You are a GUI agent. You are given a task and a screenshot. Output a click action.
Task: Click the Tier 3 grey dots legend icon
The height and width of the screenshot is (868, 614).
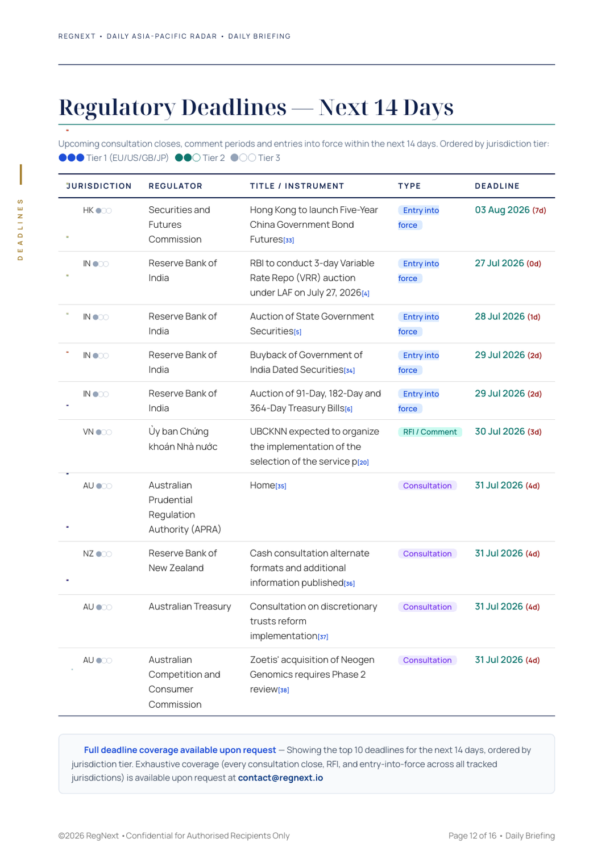pos(243,158)
